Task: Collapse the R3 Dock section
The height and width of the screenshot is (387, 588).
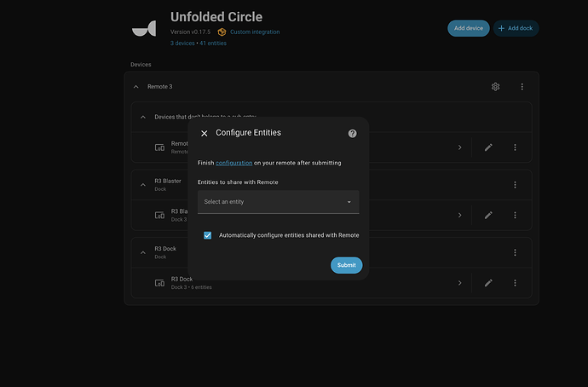Action: coord(142,252)
